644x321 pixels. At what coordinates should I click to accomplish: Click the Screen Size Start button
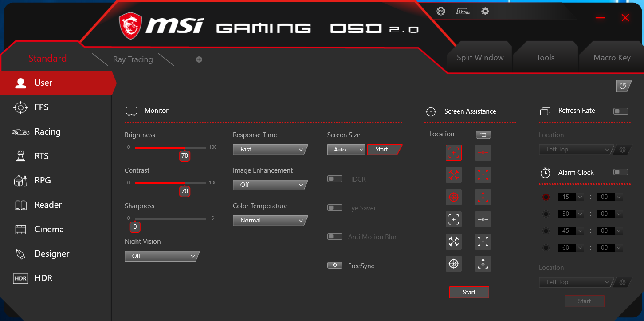pos(384,150)
